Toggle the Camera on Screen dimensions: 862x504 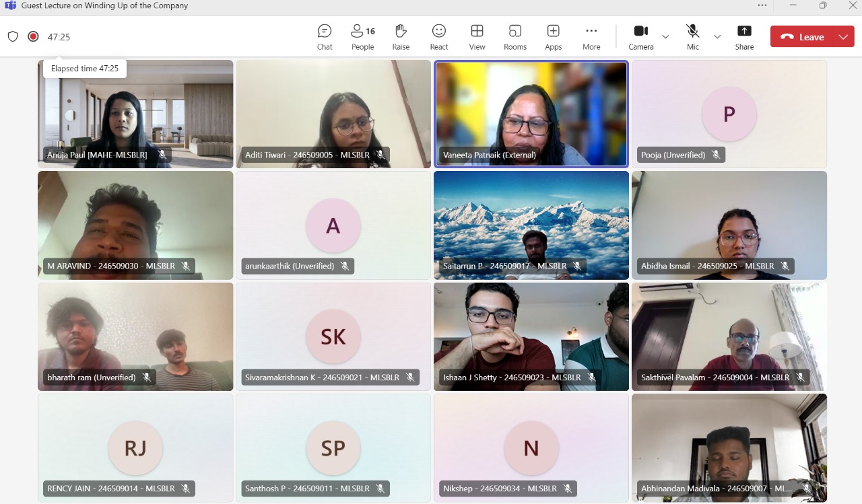pyautogui.click(x=640, y=37)
